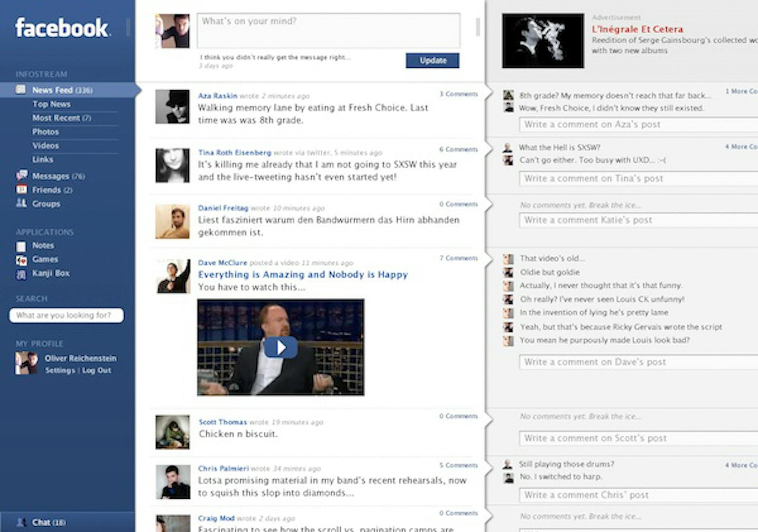
Task: Open 'Everything is Amazing and Nobody is Happy' link
Action: (x=302, y=275)
